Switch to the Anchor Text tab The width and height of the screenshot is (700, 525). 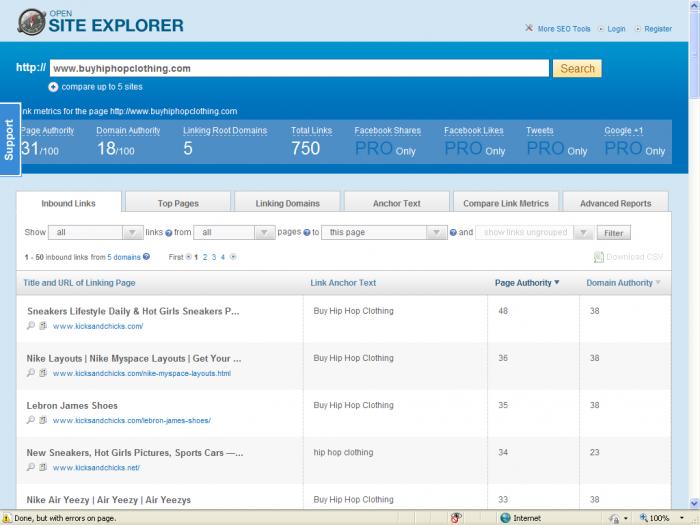(397, 203)
